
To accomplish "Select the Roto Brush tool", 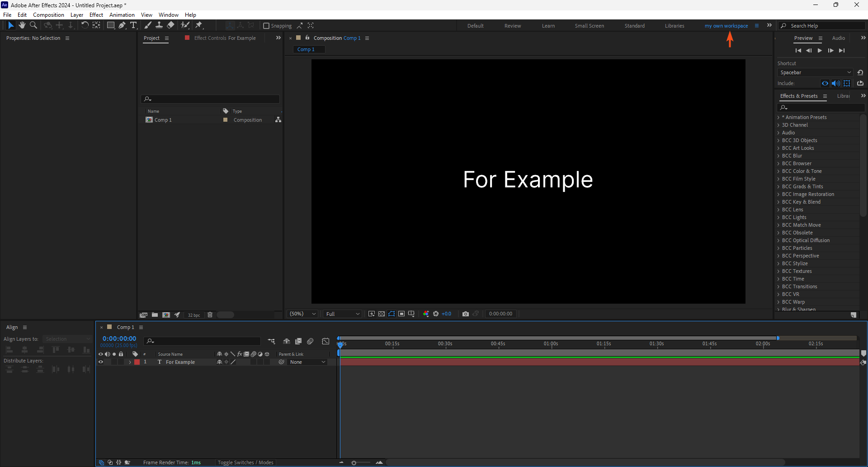I will coord(185,25).
